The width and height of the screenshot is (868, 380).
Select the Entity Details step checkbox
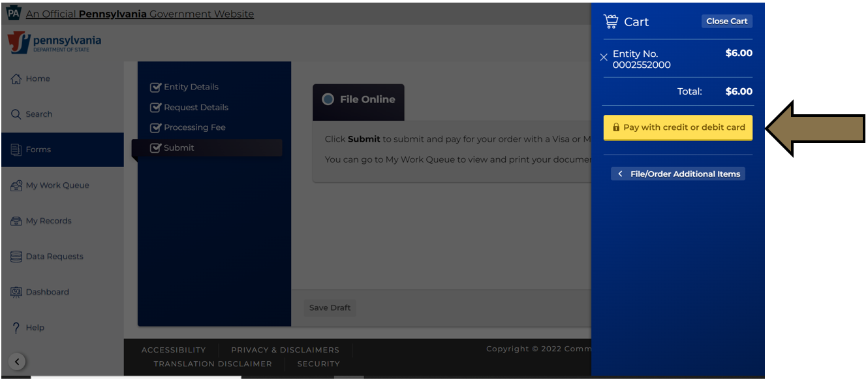coord(155,87)
